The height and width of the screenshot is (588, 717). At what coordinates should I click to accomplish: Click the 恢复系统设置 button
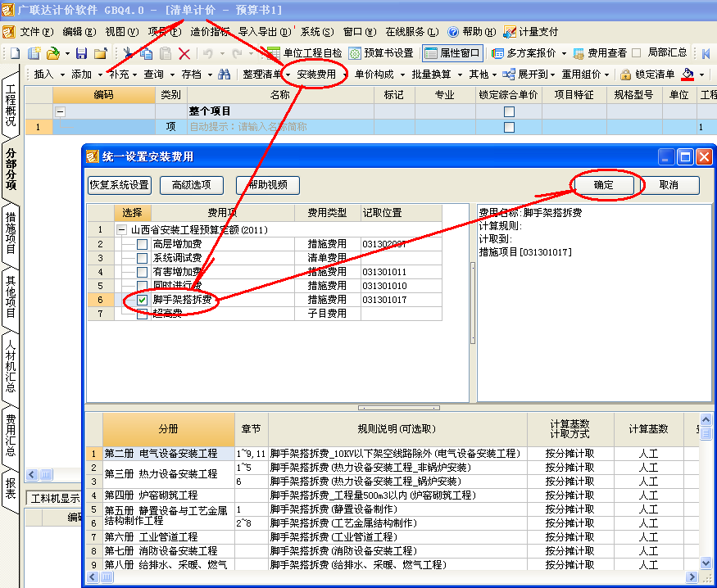coord(120,185)
